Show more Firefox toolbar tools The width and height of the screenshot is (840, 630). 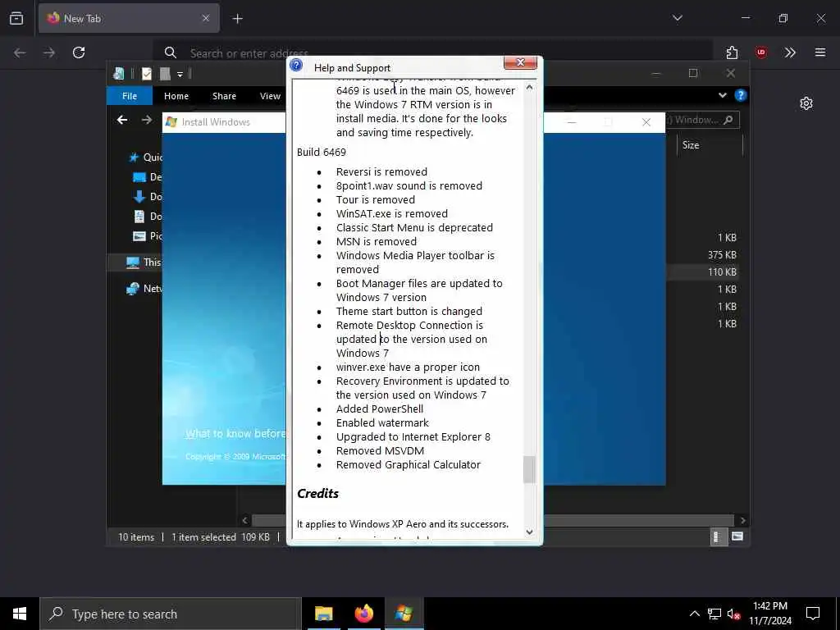click(x=790, y=52)
